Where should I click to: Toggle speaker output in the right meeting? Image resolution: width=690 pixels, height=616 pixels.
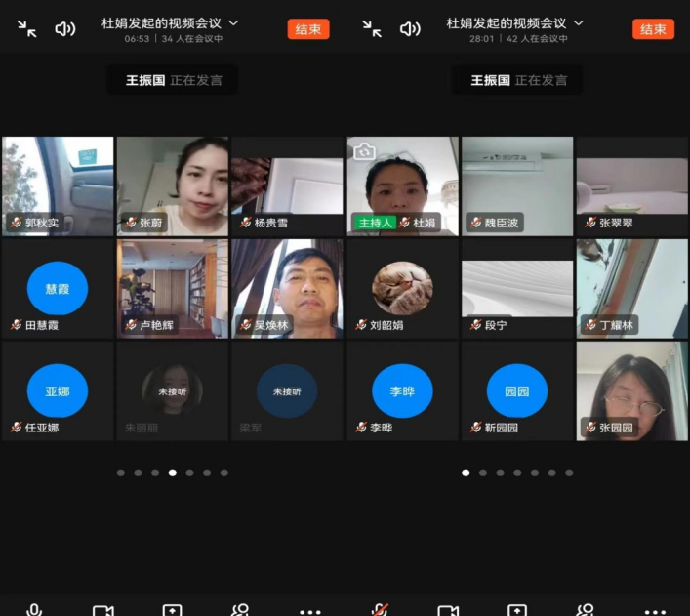pyautogui.click(x=410, y=29)
